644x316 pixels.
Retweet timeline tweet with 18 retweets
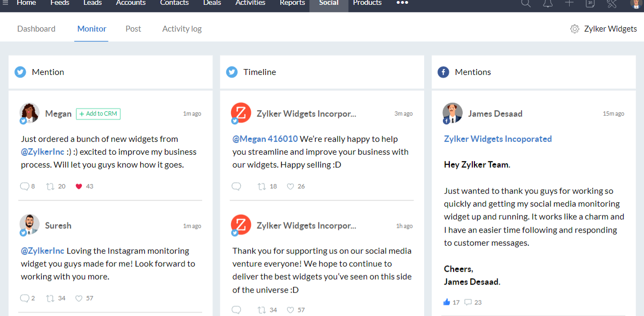pos(262,186)
